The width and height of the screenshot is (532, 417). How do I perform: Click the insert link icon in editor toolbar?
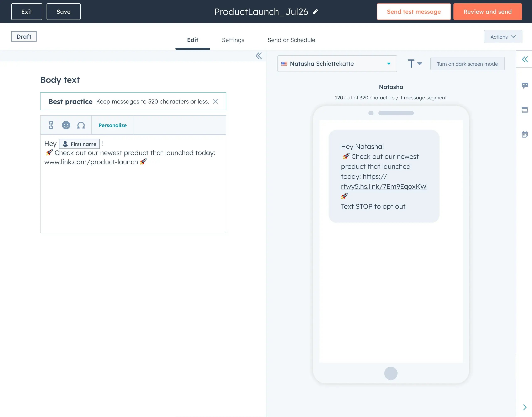tap(51, 125)
